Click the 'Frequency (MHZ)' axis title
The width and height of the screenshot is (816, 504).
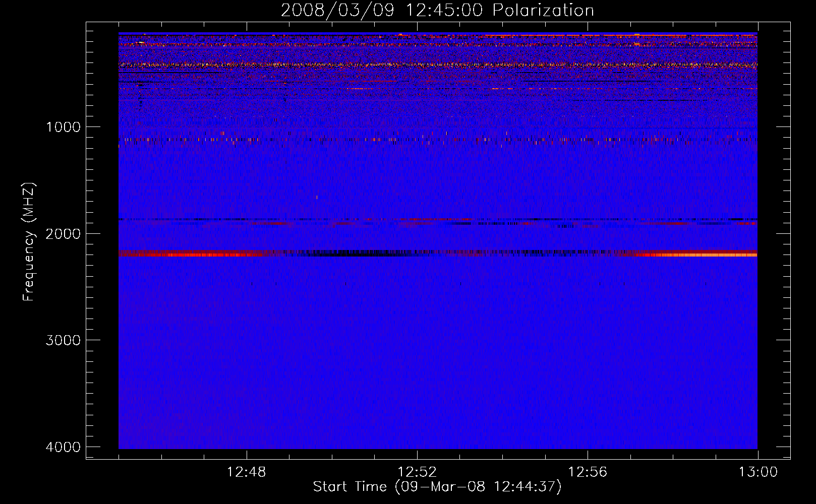[29, 241]
